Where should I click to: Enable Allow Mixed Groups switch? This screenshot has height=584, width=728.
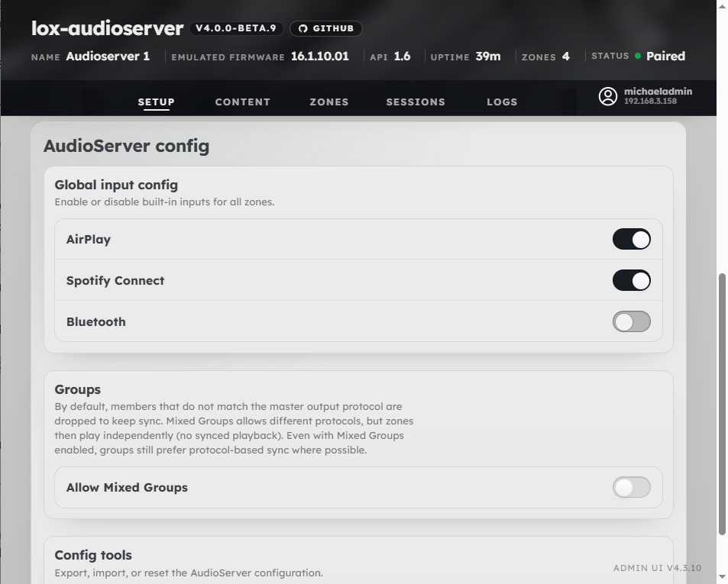click(631, 487)
